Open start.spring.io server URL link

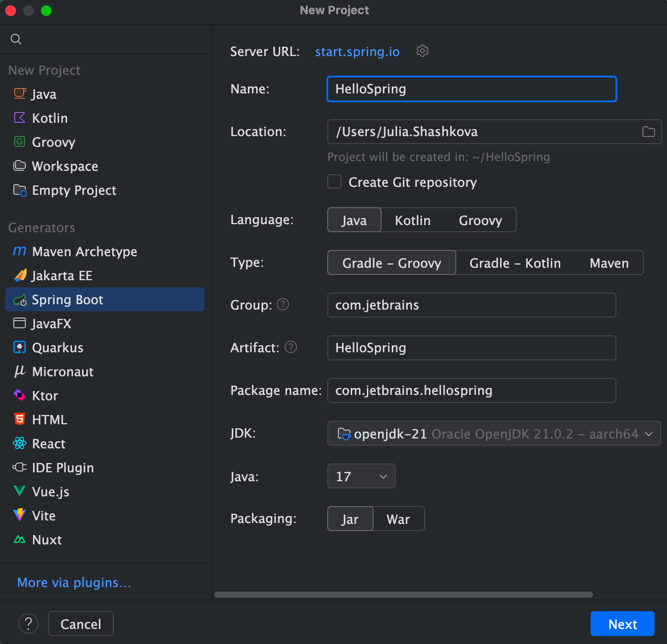[x=357, y=52]
